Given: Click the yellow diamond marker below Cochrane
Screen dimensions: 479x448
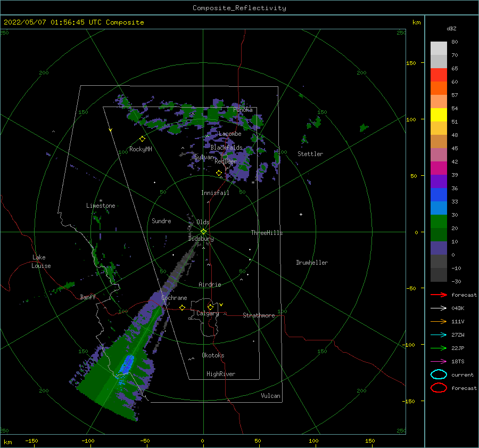Looking at the screenshot, I should coord(183,307).
